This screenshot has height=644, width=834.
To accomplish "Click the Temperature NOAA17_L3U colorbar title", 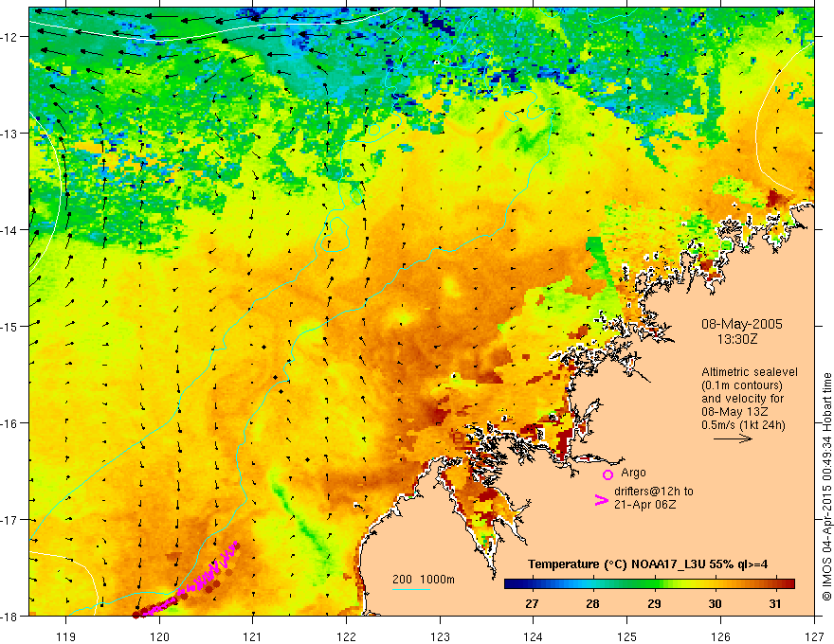I will 647,564.
